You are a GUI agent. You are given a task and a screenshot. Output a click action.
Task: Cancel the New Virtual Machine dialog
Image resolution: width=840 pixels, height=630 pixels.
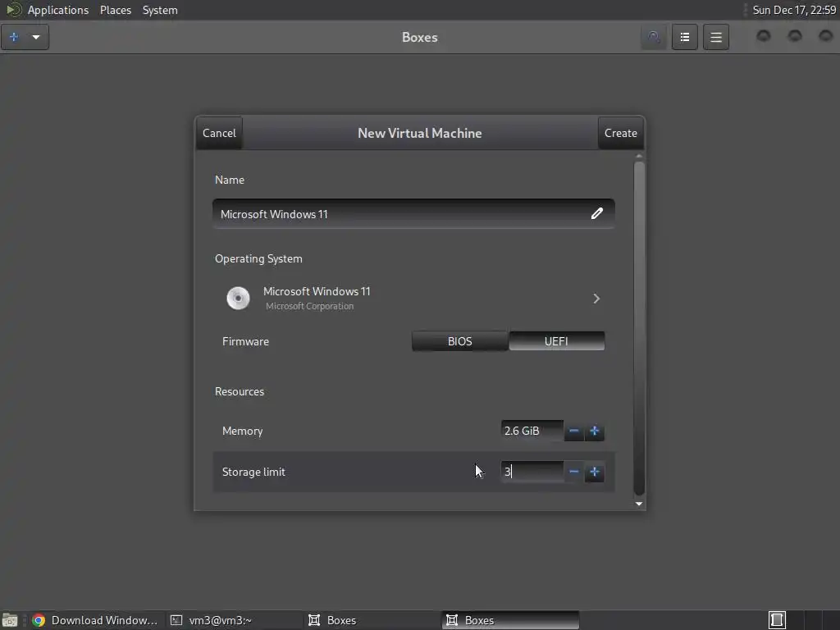[x=219, y=133]
